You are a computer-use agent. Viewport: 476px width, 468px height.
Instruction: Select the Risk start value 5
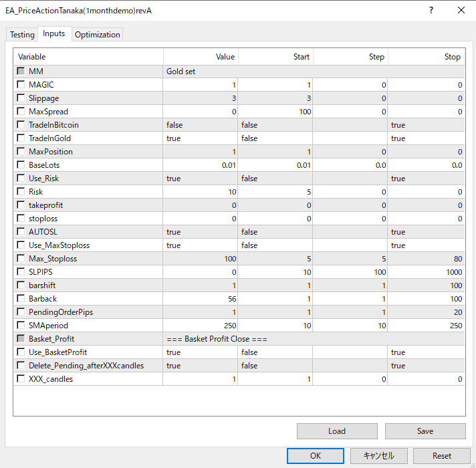275,191
